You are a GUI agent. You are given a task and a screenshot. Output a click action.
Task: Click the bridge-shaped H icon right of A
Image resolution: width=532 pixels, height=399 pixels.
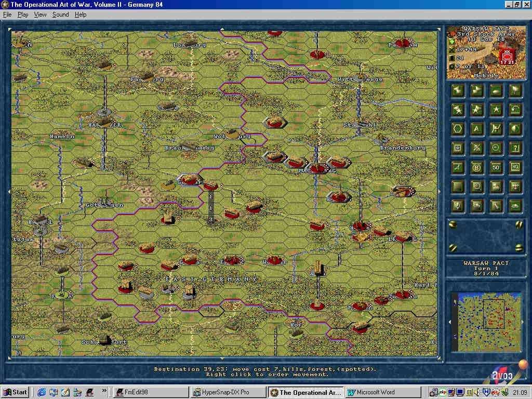tap(496, 129)
